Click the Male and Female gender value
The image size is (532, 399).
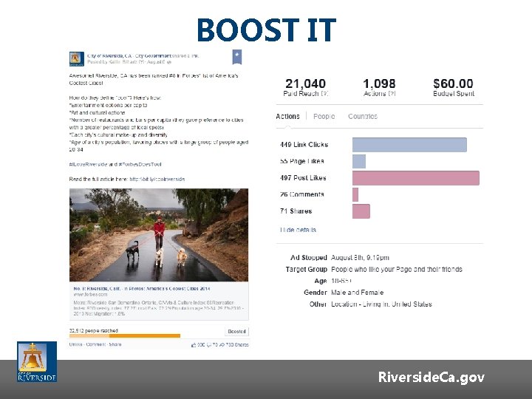tap(358, 292)
